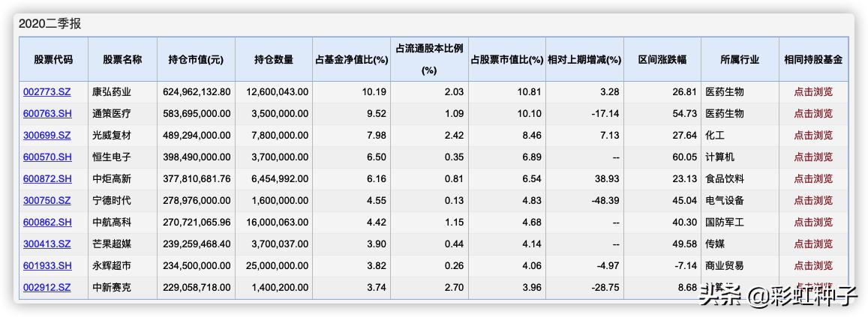Click change value -17.14
868x317 pixels.
click(x=605, y=113)
